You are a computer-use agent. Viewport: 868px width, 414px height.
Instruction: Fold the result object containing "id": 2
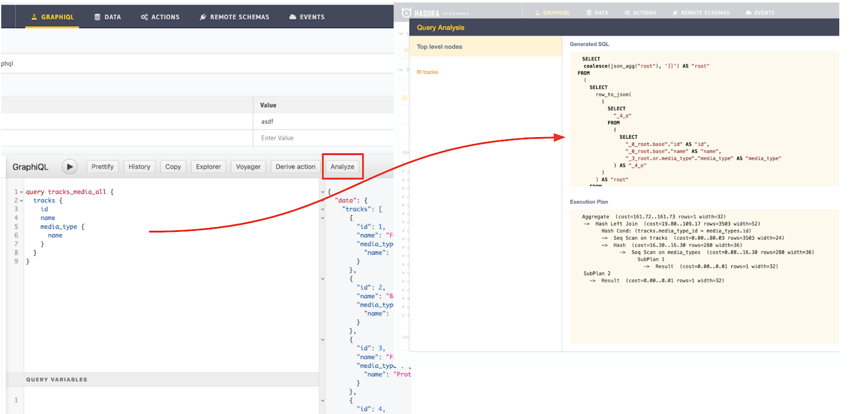pos(323,279)
